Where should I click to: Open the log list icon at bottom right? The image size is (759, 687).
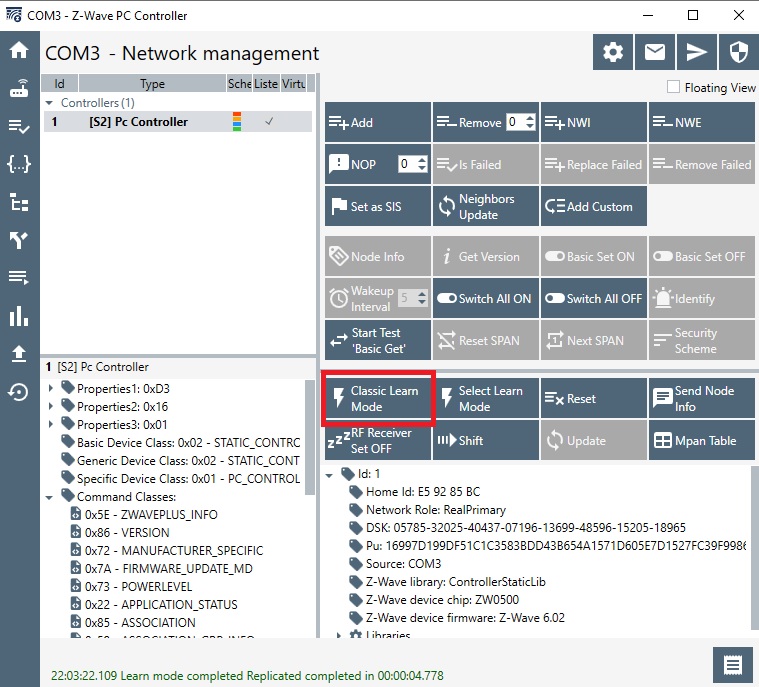coord(732,664)
